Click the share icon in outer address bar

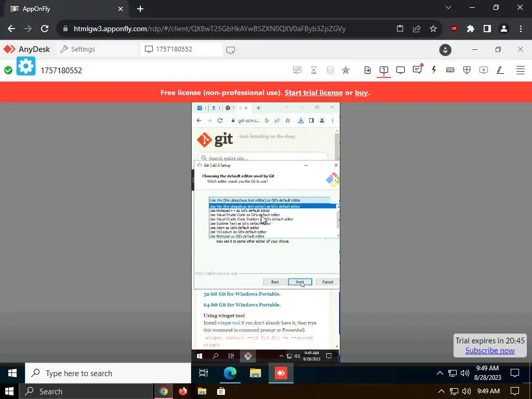pyautogui.click(x=417, y=29)
